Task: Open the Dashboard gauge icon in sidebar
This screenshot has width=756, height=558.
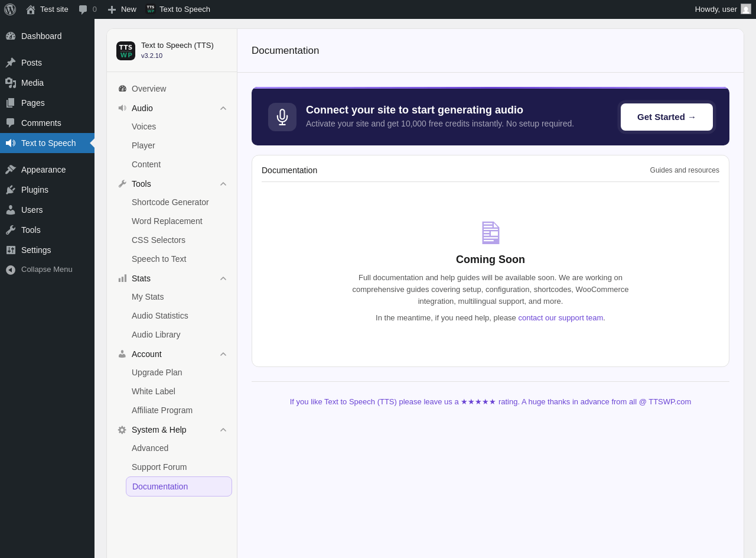Action: pyautogui.click(x=11, y=36)
